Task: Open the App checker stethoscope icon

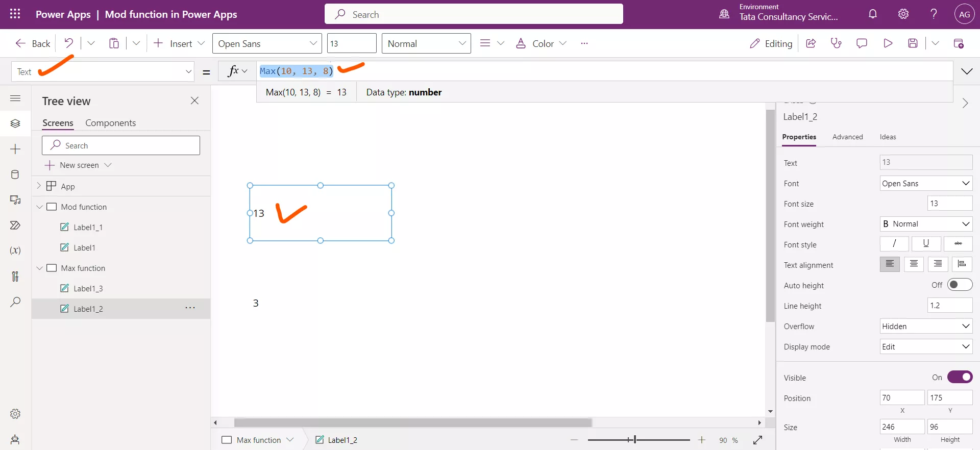Action: (x=836, y=43)
